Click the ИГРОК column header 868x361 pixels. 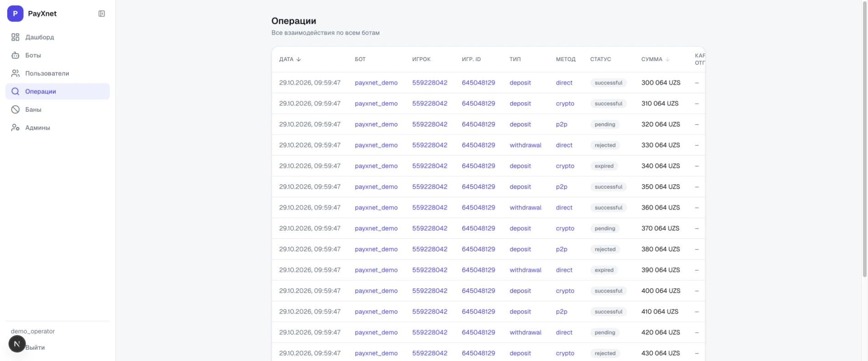pos(421,59)
